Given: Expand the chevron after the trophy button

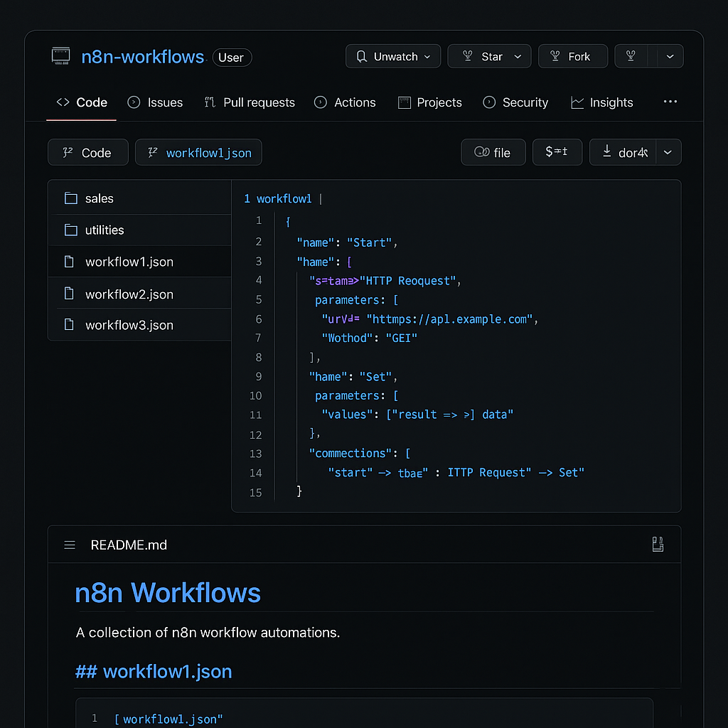Looking at the screenshot, I should (670, 56).
